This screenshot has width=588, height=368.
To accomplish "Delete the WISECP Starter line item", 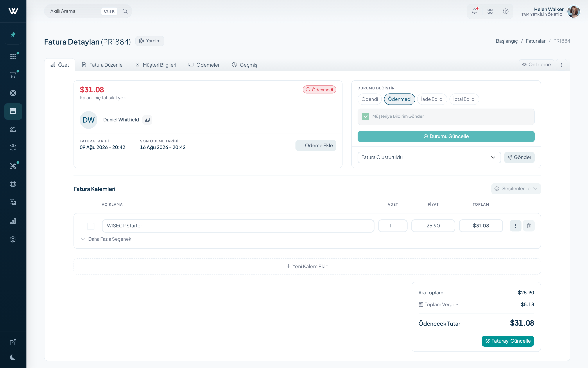I will tap(529, 226).
